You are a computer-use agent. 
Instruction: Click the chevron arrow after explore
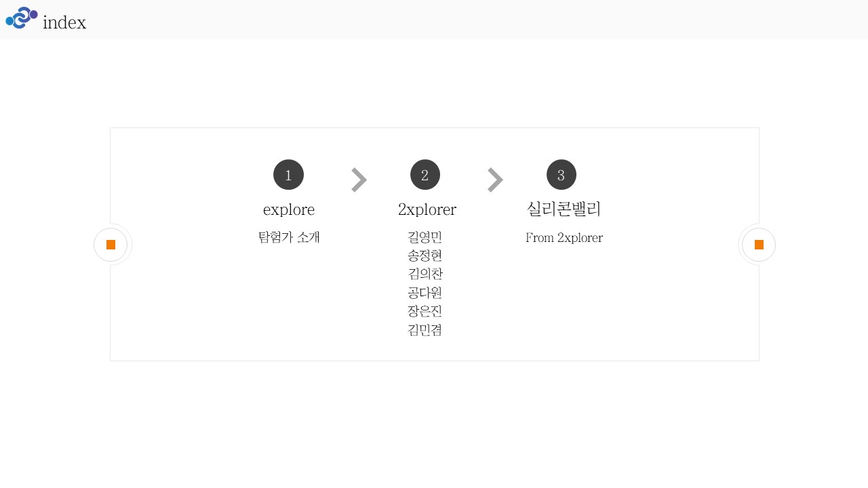pos(359,180)
